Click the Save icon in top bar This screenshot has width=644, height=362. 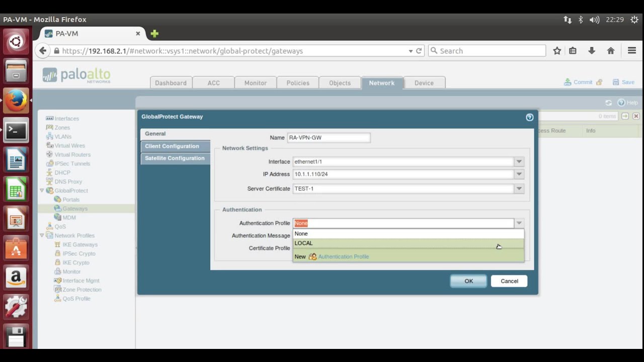click(x=616, y=82)
